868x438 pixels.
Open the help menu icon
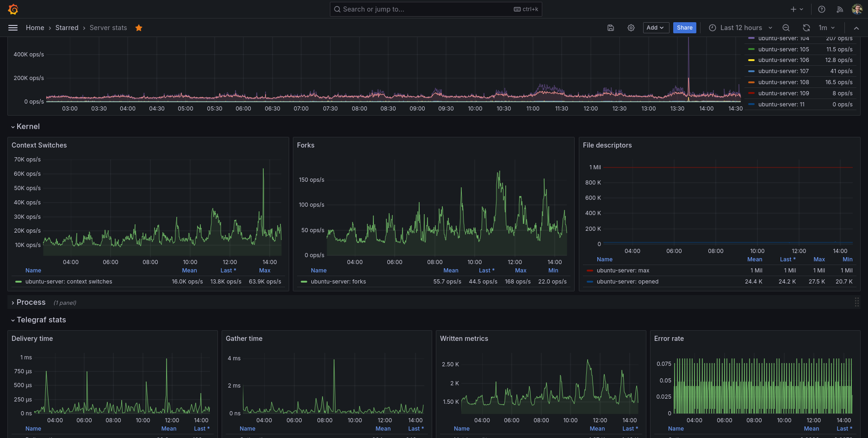[x=822, y=9]
